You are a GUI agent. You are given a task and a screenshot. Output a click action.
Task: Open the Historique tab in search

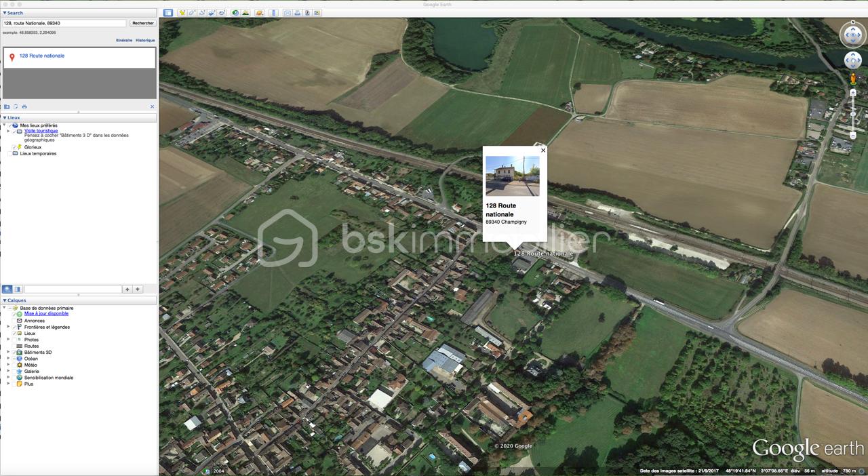pos(145,40)
